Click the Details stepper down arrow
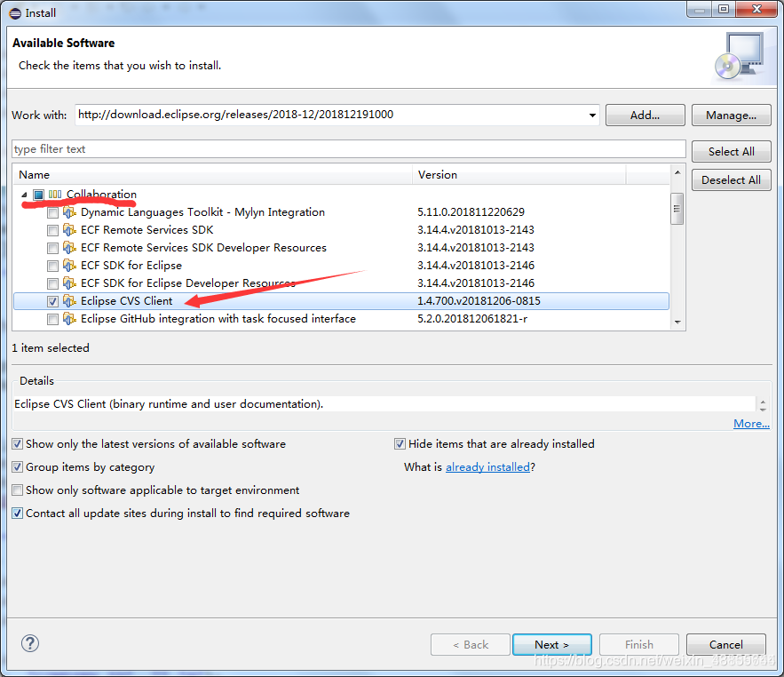The image size is (784, 677). (763, 409)
